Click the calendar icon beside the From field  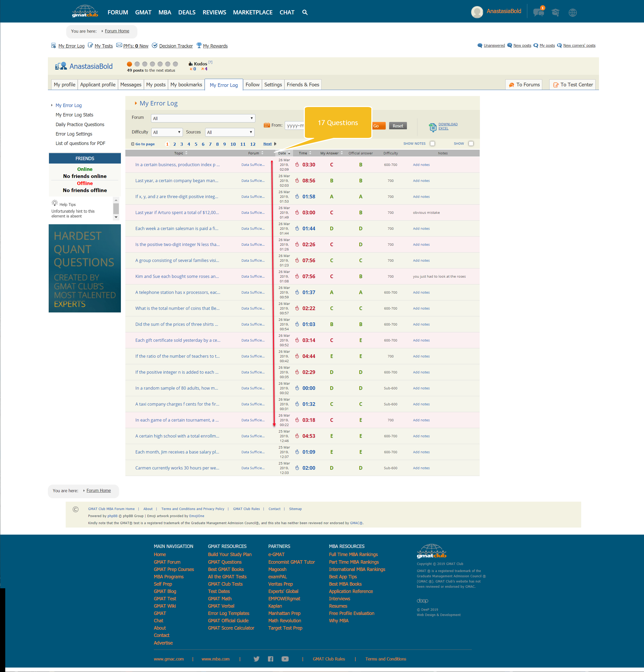click(267, 125)
